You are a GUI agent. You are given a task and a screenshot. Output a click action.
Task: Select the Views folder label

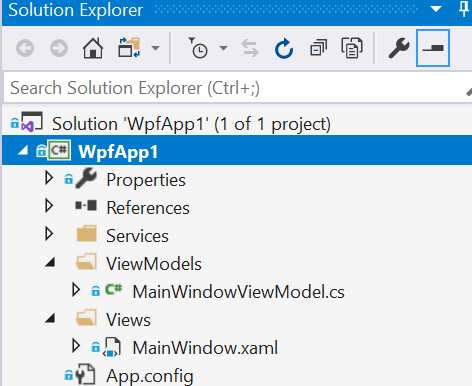coord(128,320)
